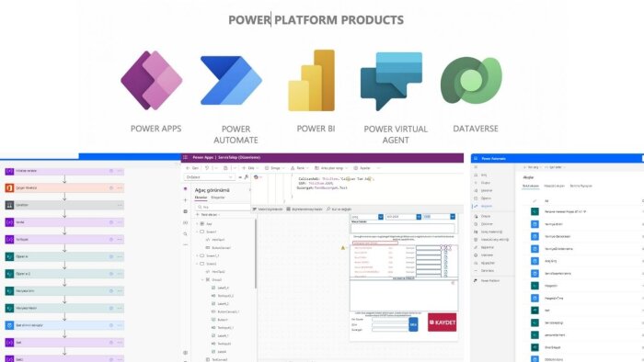The image size is (644, 362).
Task: Open Çözümler in the Power Automate navigation
Action: 484,224
